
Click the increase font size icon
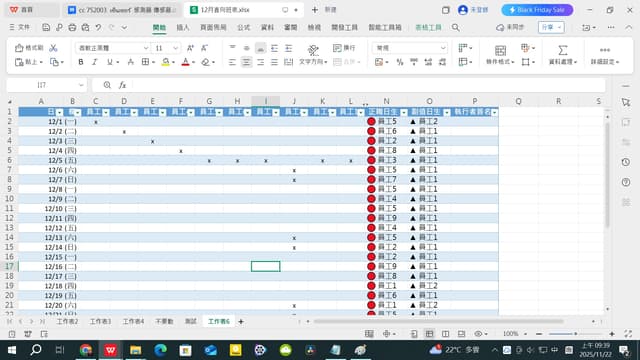click(190, 48)
